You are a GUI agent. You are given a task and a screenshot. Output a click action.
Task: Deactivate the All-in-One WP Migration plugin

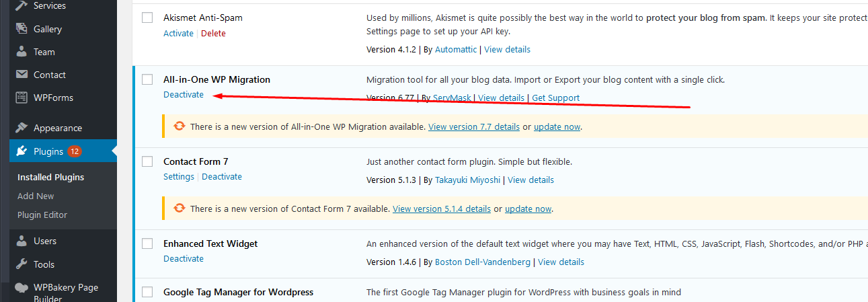tap(183, 95)
